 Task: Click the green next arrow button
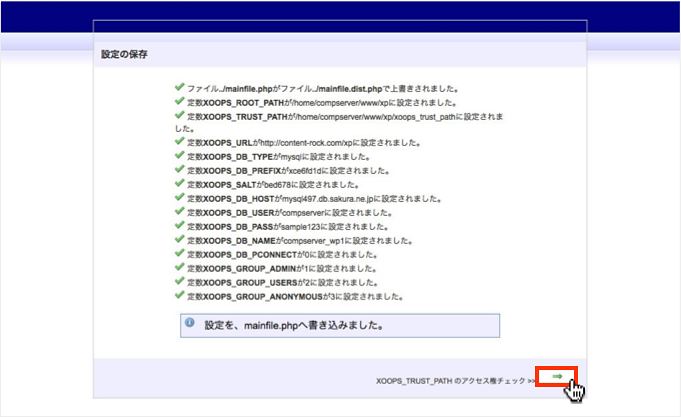(x=557, y=376)
